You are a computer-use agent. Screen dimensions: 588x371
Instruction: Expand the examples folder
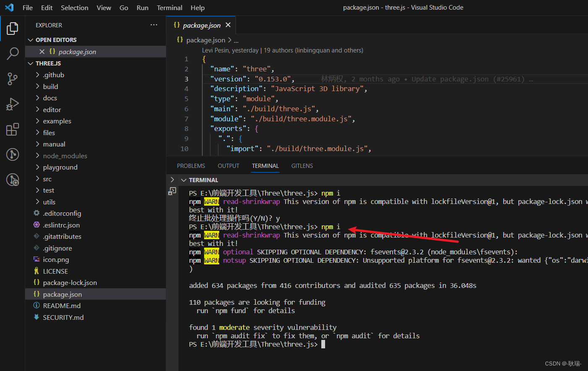click(x=38, y=121)
